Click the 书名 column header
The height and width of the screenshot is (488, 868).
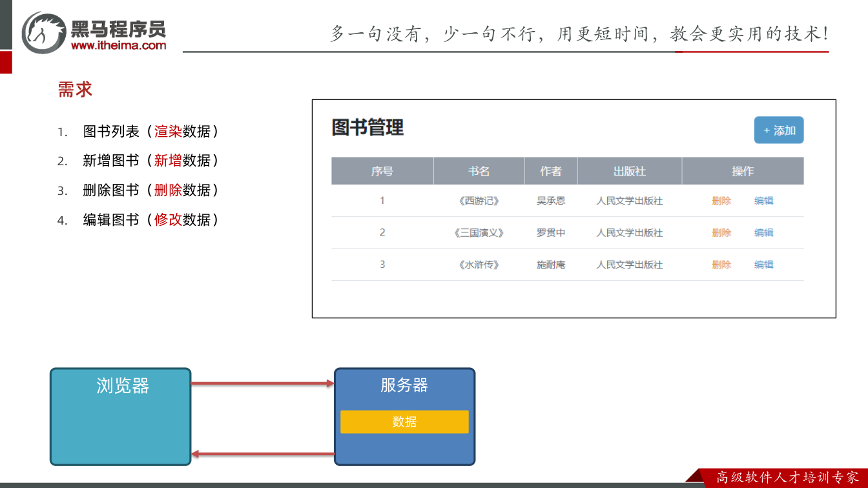click(479, 171)
